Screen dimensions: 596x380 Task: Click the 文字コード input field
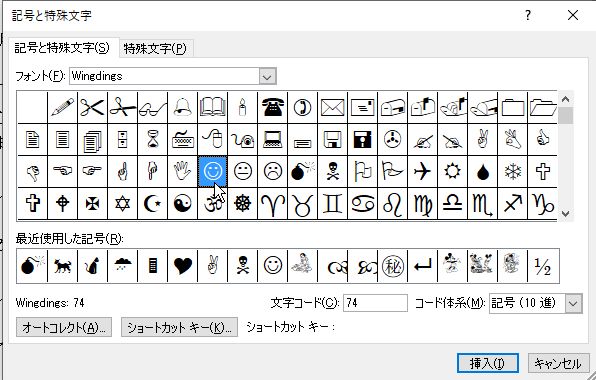(x=375, y=303)
